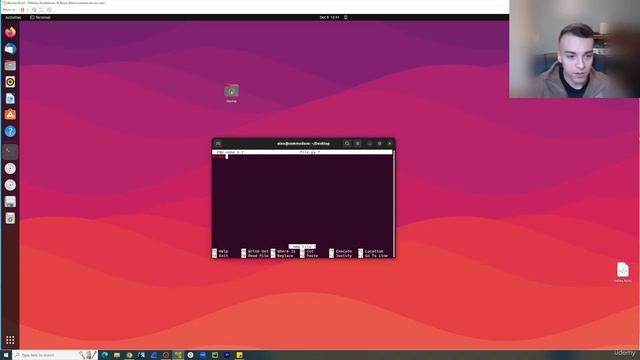Launch LibreOffice Writer from the dock
The width and height of the screenshot is (640, 360).
[x=10, y=98]
